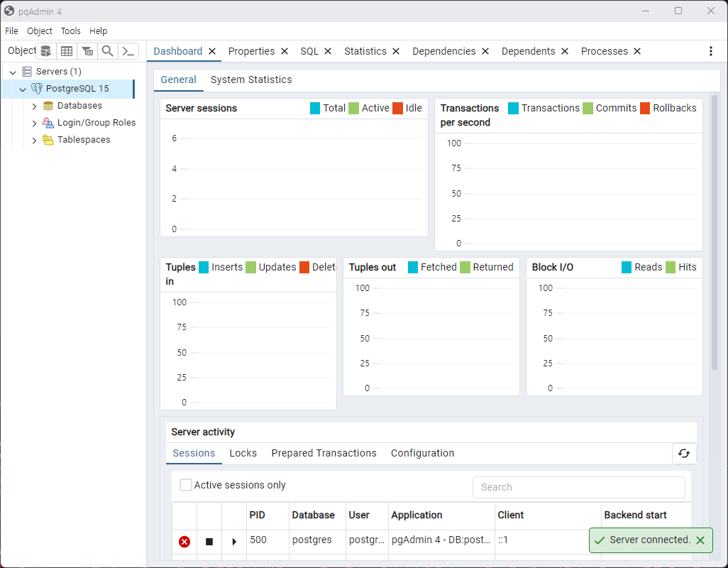
Task: Select the General dashboard sub-tab
Action: [178, 80]
